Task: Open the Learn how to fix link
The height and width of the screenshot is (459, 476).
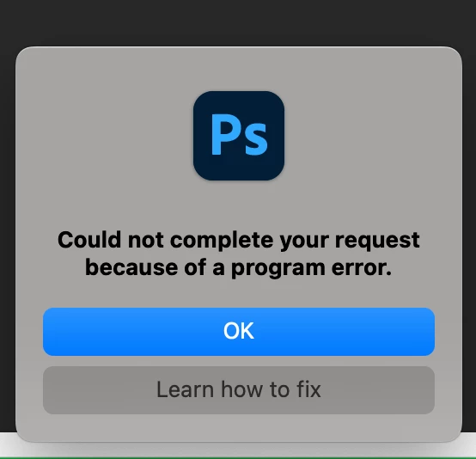Action: (x=239, y=390)
